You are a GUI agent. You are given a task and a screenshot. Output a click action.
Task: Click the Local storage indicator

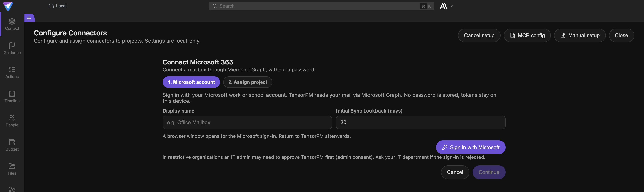(58, 6)
